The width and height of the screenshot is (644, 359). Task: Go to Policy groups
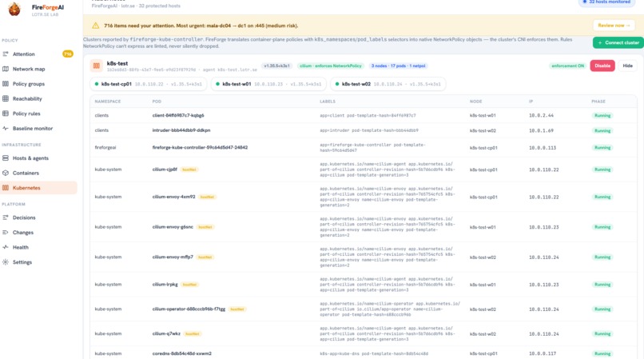[28, 84]
